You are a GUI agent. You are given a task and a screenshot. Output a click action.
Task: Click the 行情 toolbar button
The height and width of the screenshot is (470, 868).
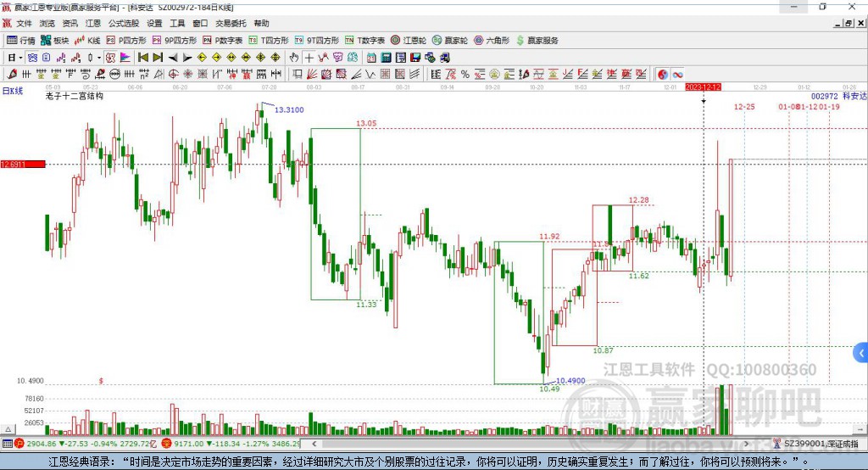click(20, 41)
